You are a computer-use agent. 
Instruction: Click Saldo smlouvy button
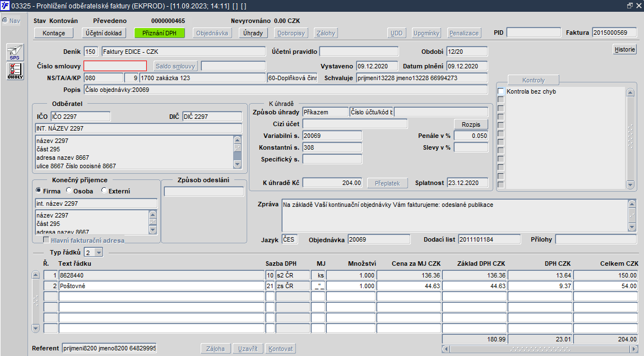tap(175, 66)
